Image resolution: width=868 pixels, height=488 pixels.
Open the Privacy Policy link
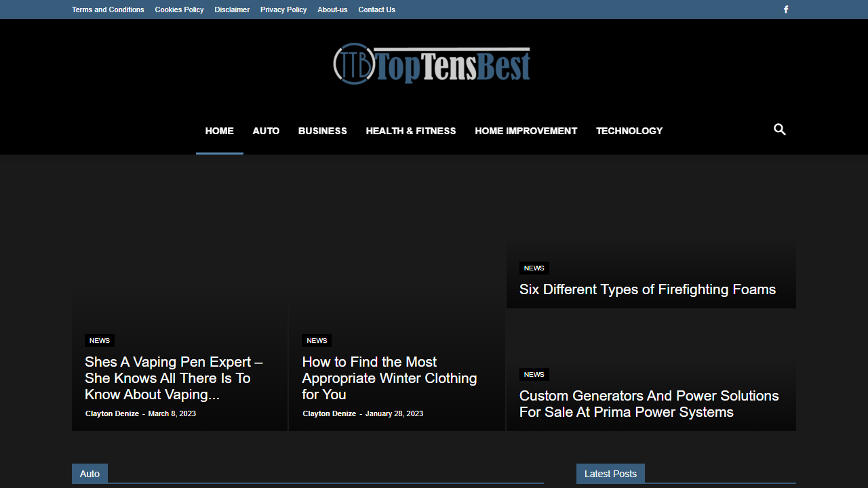click(283, 9)
